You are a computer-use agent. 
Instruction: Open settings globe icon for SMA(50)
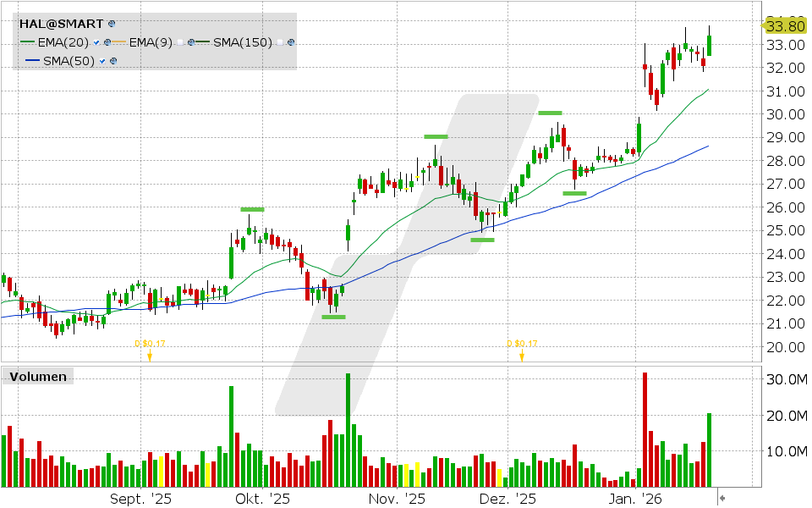(114, 59)
